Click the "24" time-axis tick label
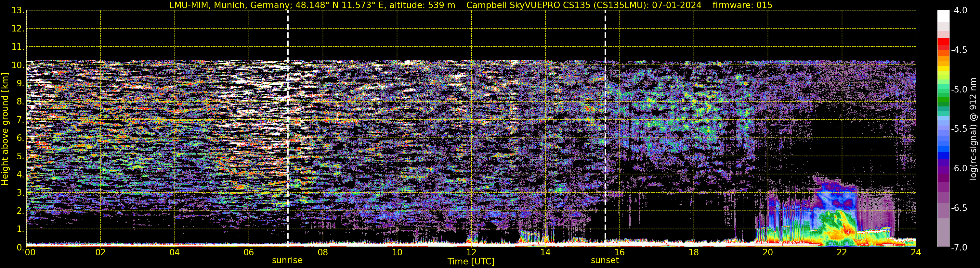The image size is (980, 268). click(x=916, y=252)
